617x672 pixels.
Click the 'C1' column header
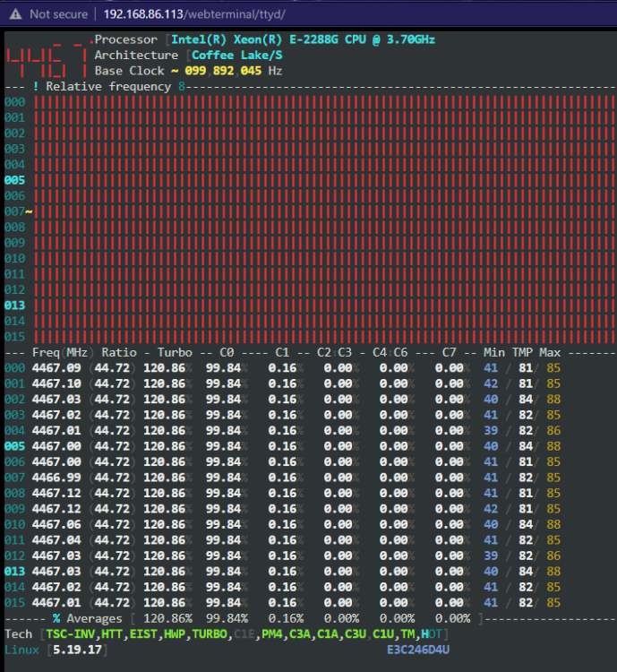pyautogui.click(x=282, y=353)
